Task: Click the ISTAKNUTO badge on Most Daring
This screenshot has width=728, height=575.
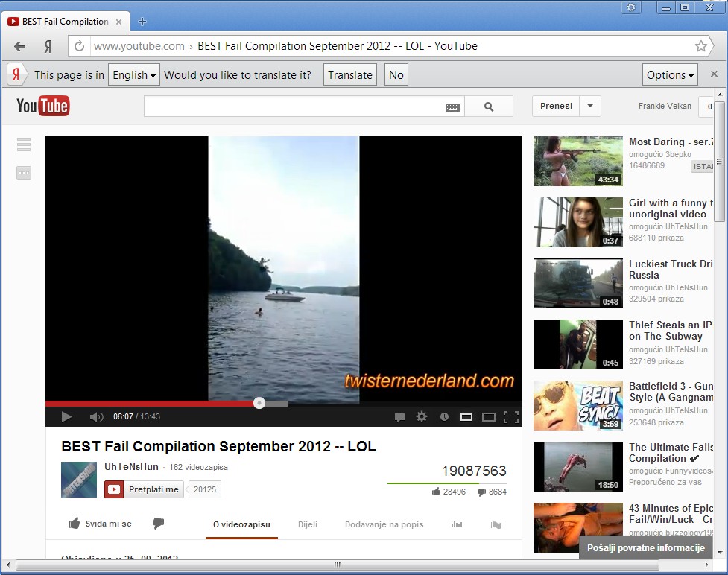Action: tap(702, 166)
